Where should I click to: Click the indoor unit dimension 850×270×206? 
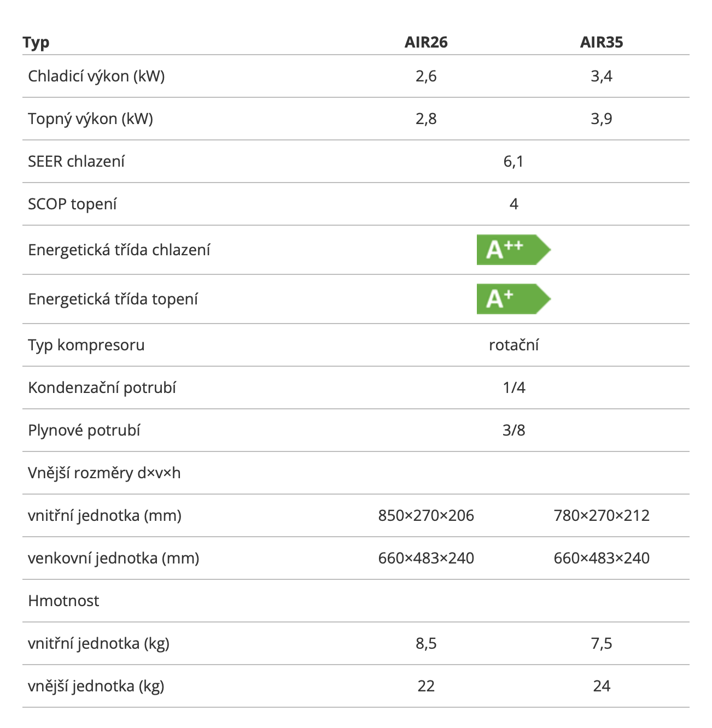[426, 515]
